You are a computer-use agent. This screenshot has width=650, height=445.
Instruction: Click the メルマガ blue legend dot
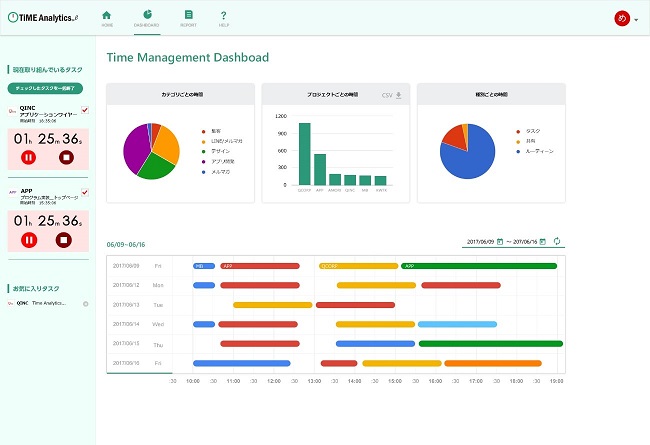click(204, 172)
